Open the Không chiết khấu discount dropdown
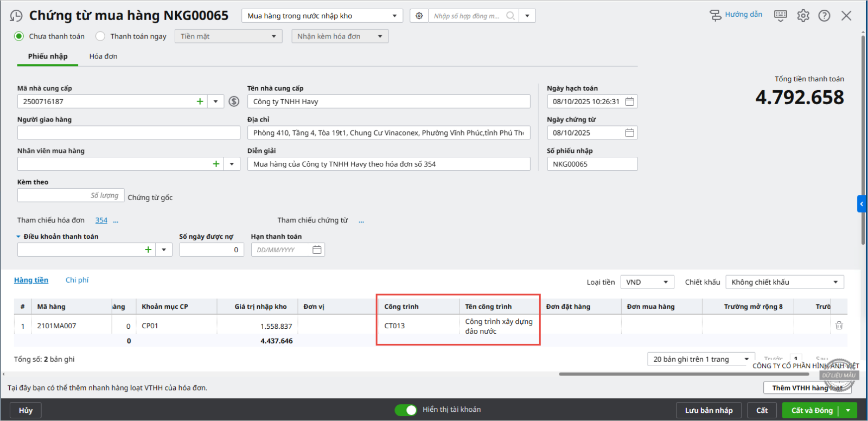This screenshot has width=868, height=421. click(784, 282)
